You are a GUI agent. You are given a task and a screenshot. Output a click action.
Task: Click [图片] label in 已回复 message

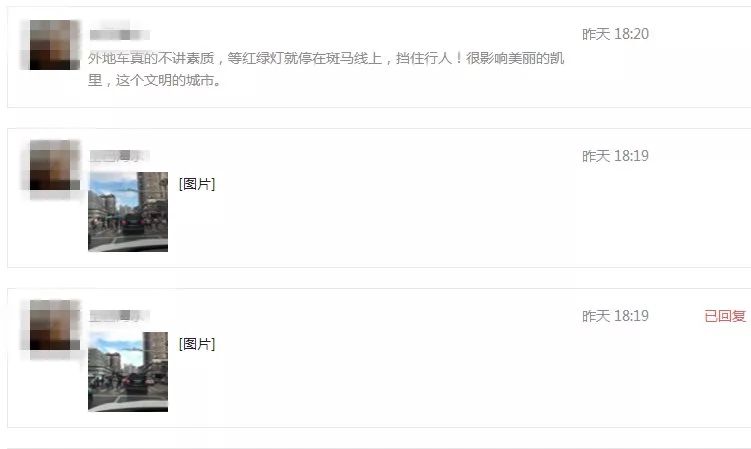[x=197, y=344]
